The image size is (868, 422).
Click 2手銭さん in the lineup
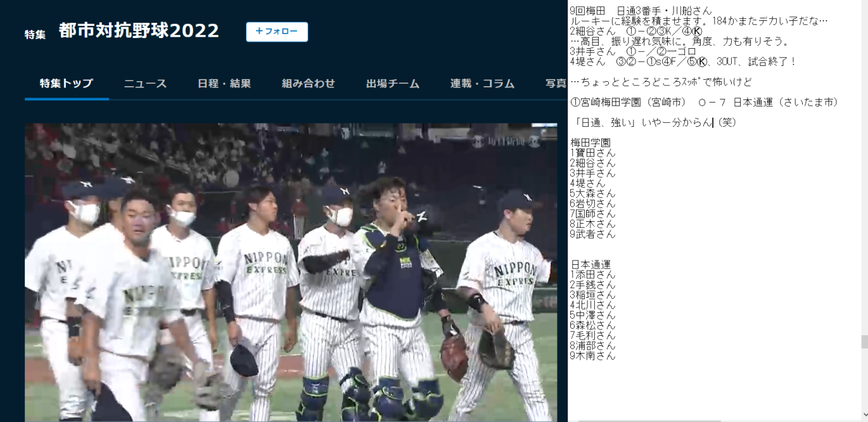592,285
